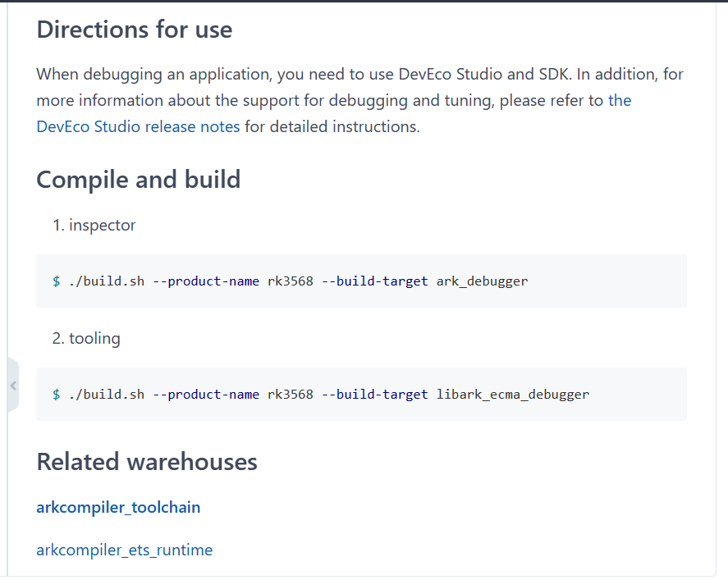Click the rk3568 text in the first command
The image size is (728, 580).
coord(291,281)
